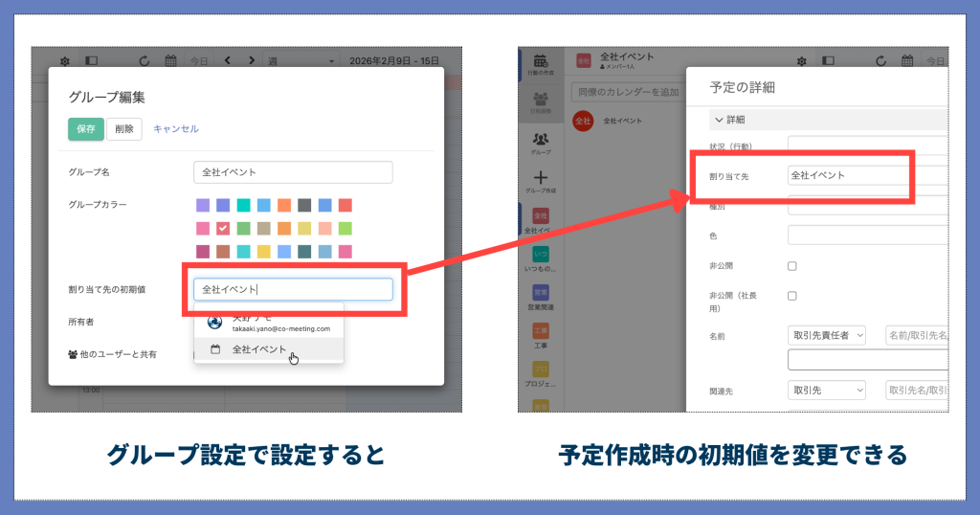Click the 行動の作成 calendar icon in sidebar

[541, 62]
